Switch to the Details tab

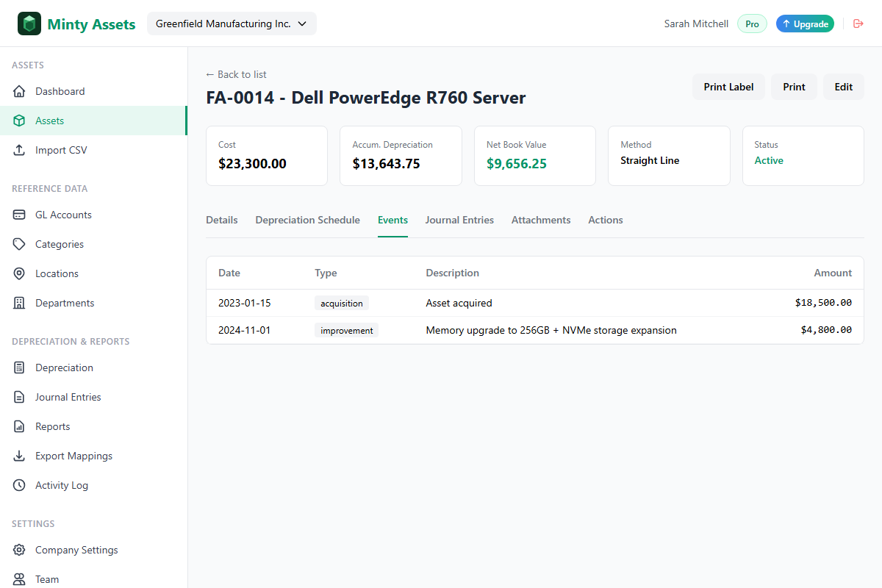click(x=222, y=220)
